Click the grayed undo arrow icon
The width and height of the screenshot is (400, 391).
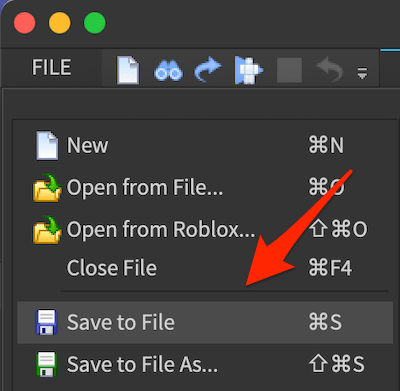click(329, 69)
